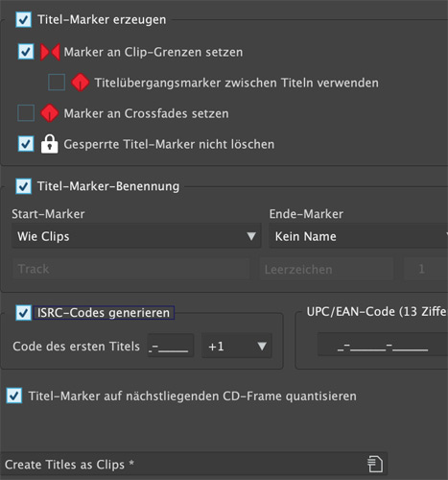Click the 'Create Titles as Clips *' preset name
Image resolution: width=448 pixels, height=480 pixels.
69,465
